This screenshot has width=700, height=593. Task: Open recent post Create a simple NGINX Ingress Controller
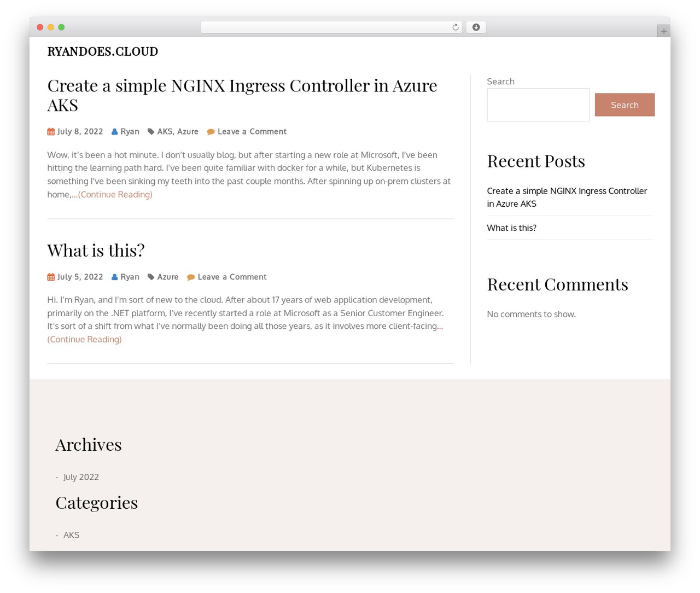pos(567,197)
